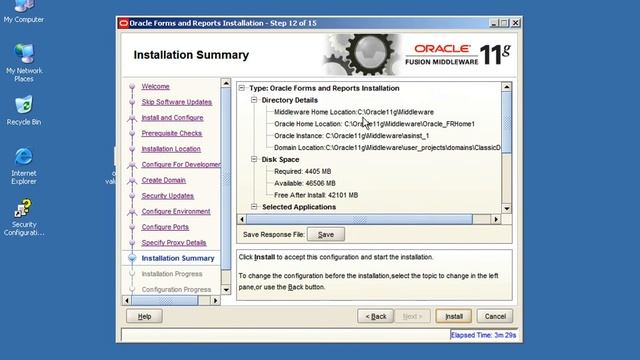Select the Free After Install row
Viewport: 640px width, 360px height.
point(316,195)
